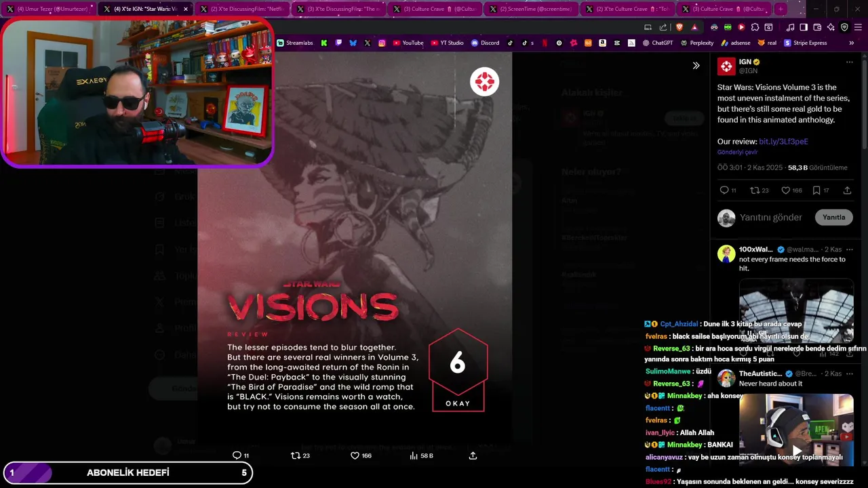868x488 pixels.
Task: Play the video in TheAutistic reply
Action: (x=797, y=451)
